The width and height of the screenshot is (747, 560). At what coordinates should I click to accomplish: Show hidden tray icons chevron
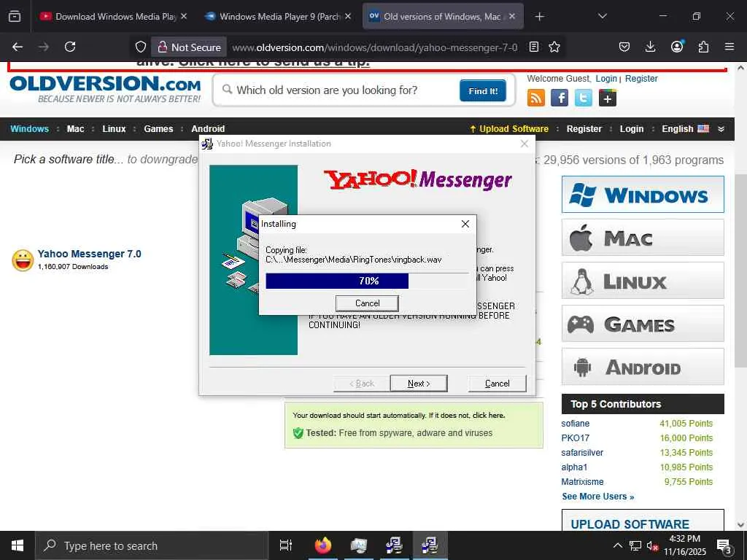[x=617, y=545]
